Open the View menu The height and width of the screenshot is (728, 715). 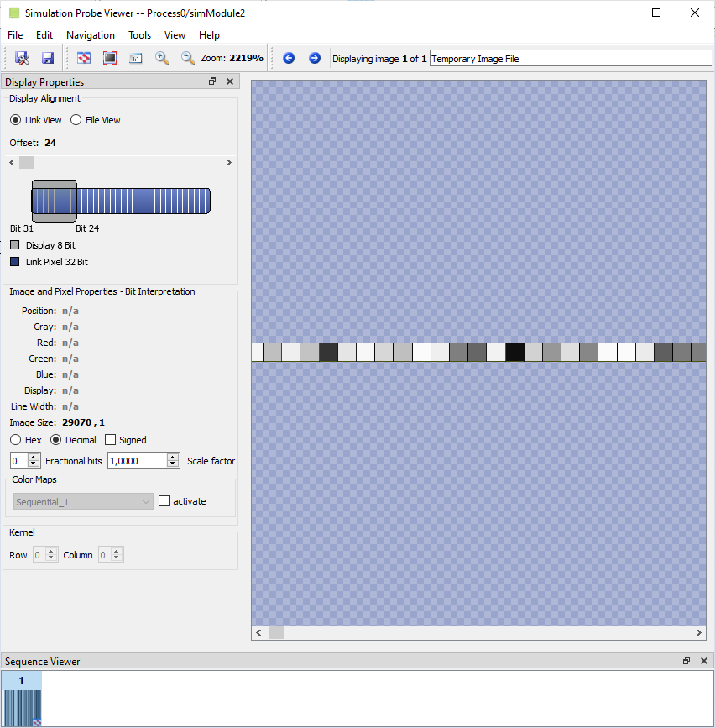coord(175,35)
